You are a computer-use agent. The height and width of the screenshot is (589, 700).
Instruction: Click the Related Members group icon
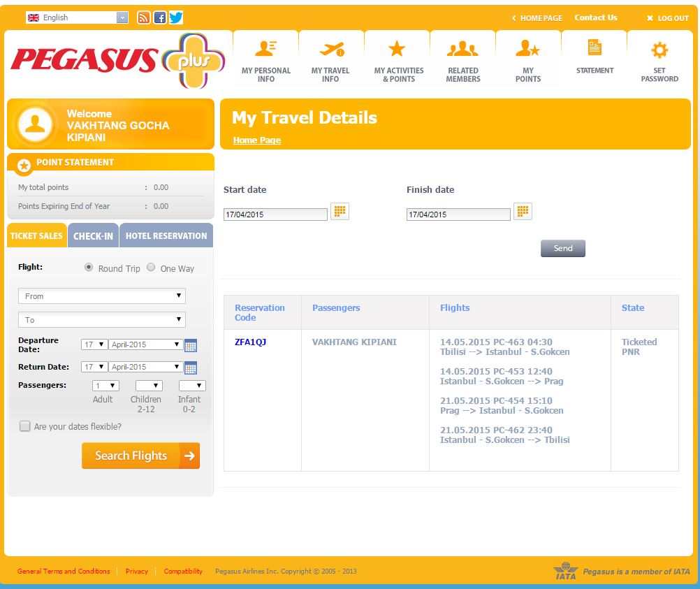[462, 48]
